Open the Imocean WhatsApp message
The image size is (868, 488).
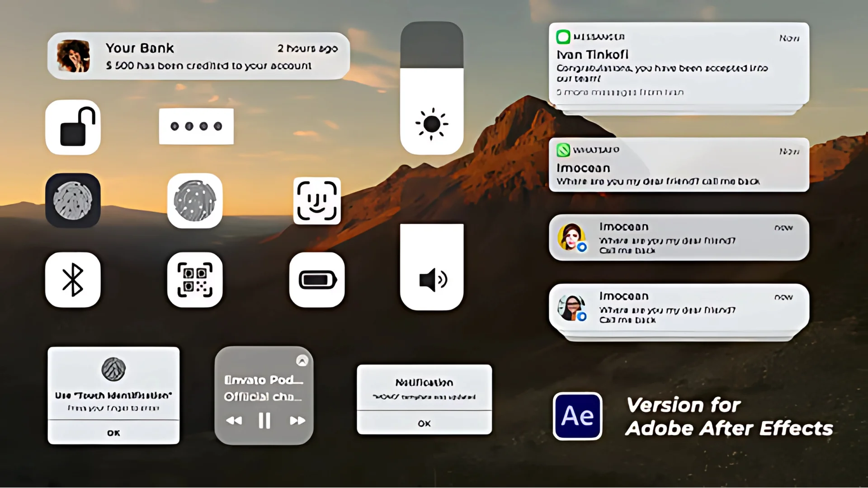[x=678, y=164]
